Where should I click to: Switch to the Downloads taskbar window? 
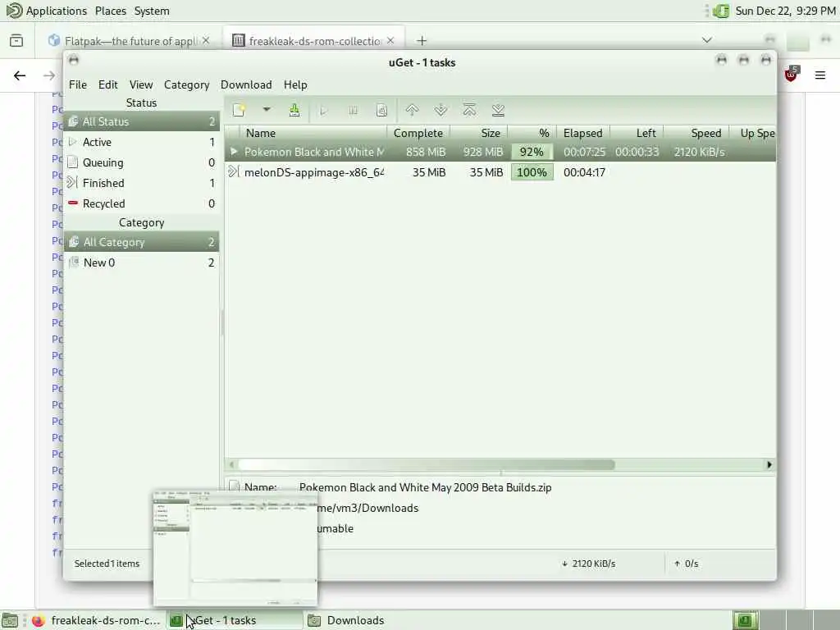[345, 620]
